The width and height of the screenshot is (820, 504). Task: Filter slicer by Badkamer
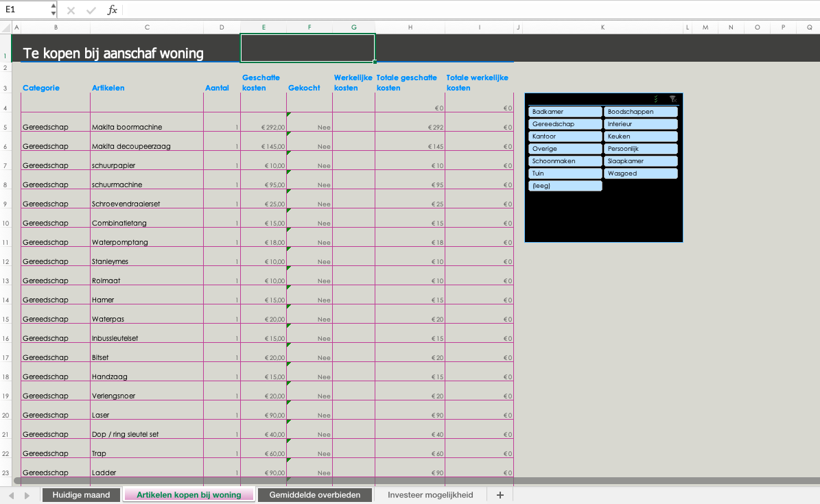[565, 111]
